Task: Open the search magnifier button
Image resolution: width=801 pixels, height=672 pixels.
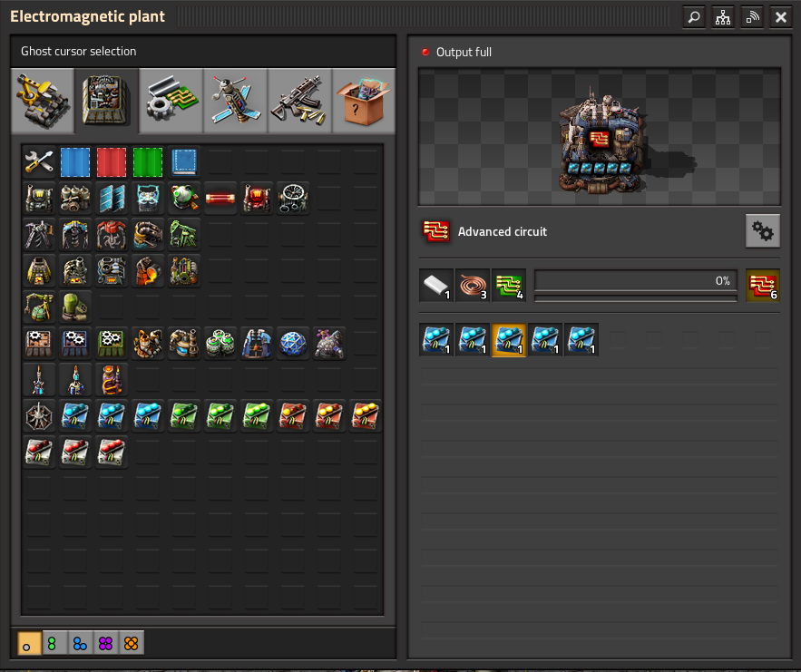Action: coord(694,17)
